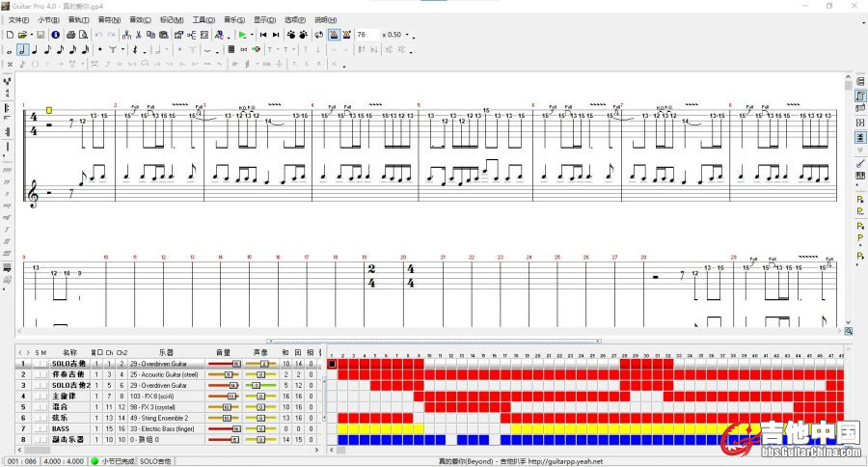Open 文件(F) menu
The image size is (868, 467).
click(x=18, y=20)
